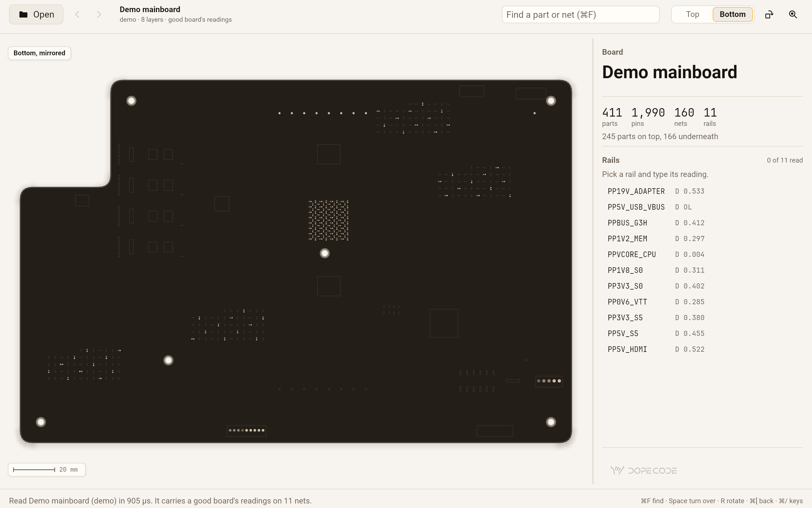Go forward with the right chevron arrow
812x508 pixels.
click(x=99, y=14)
